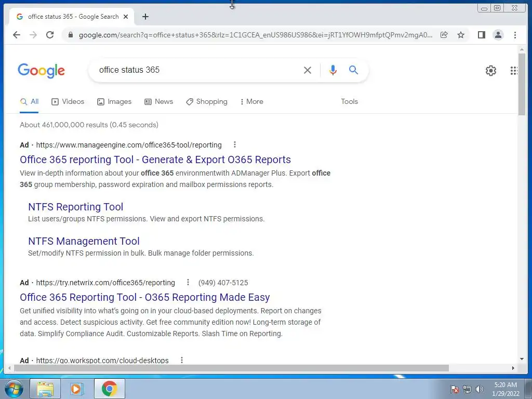This screenshot has height=399, width=532.
Task: Open Office 365 reporting Tool Generate link
Action: point(155,159)
